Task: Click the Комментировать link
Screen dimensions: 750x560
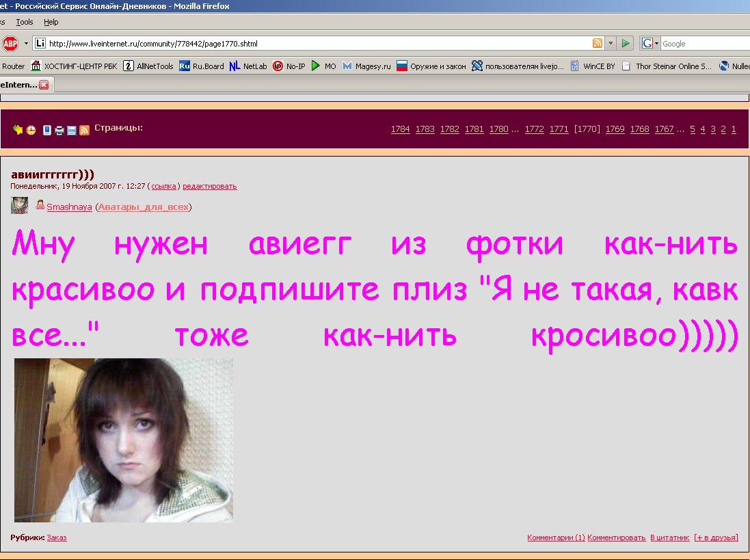Action: 616,537
